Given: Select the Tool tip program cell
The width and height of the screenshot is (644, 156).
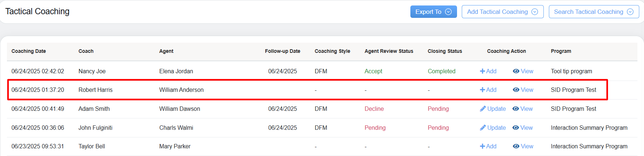Looking at the screenshot, I should click(x=571, y=71).
